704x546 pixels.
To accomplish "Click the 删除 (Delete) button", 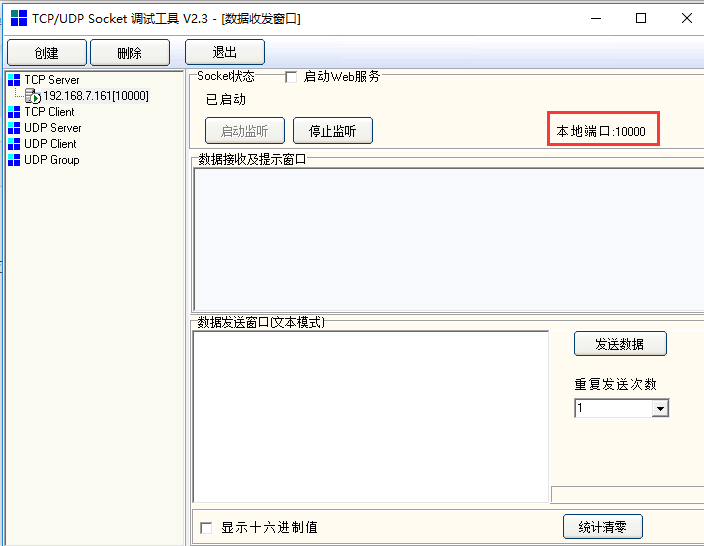I will click(130, 53).
